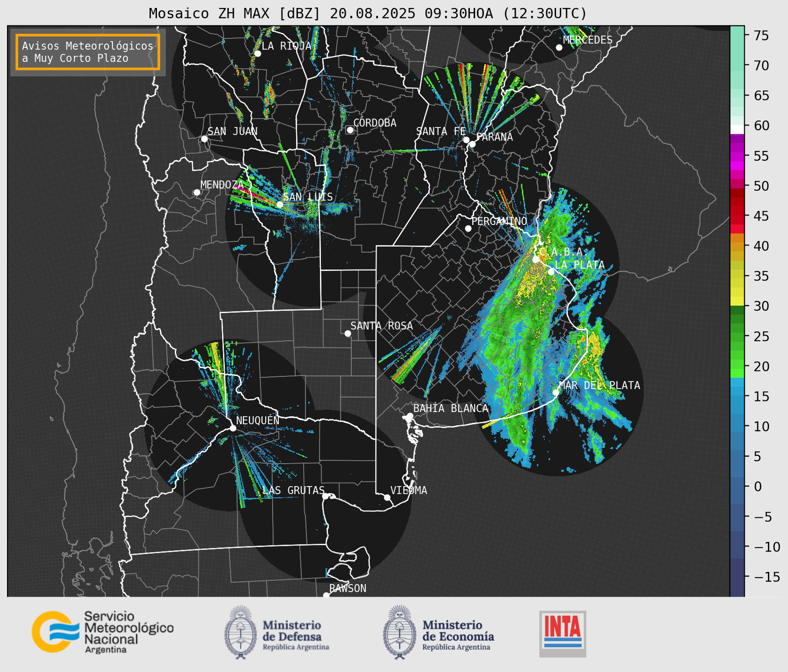Screen dimensions: 788x672
Task: Click the LAS GRUTAS label
Action: [x=293, y=490]
